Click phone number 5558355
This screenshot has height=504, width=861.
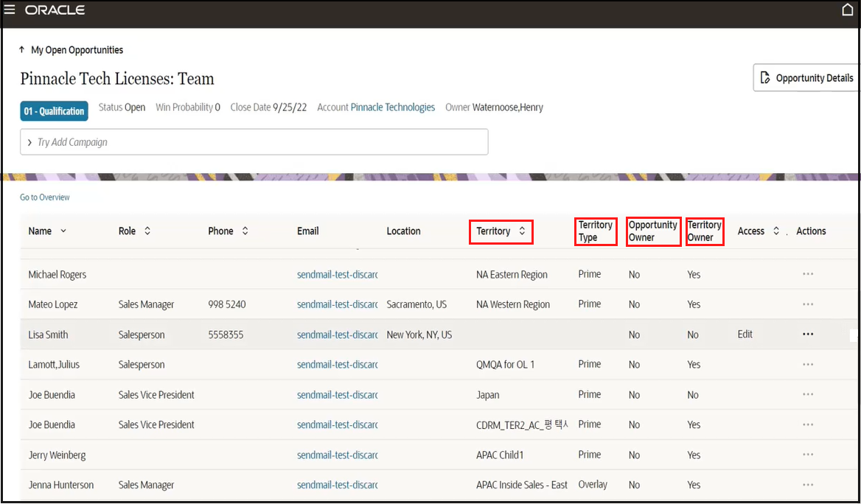tap(226, 335)
